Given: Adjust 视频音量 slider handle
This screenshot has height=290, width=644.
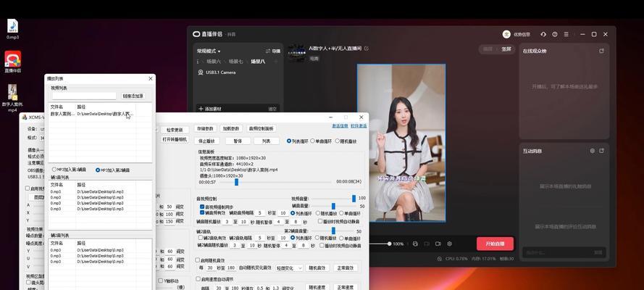Looking at the screenshot, I should pos(354,199).
